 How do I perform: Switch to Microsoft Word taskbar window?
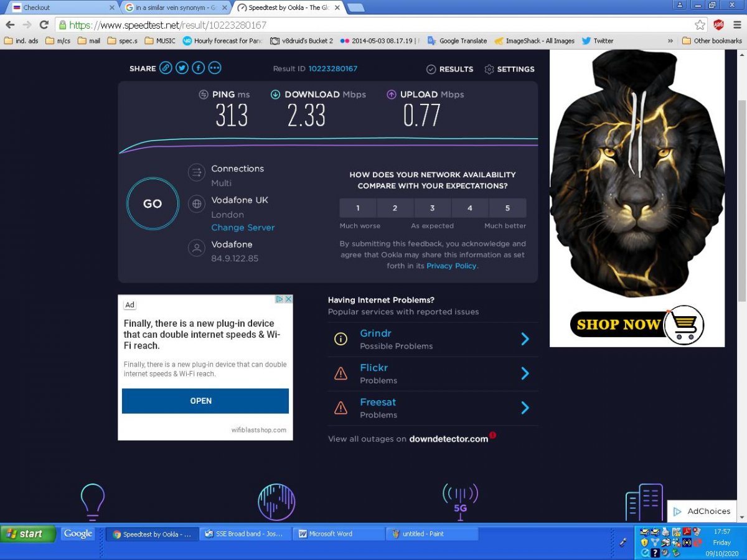[339, 534]
